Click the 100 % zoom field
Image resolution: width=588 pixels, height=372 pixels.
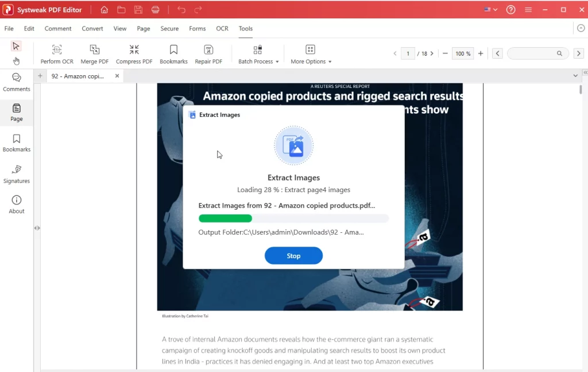tap(462, 53)
